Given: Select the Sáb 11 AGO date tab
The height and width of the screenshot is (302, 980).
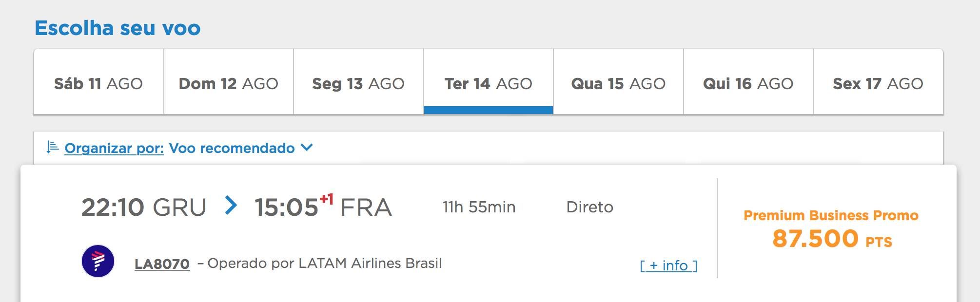Looking at the screenshot, I should [x=98, y=82].
